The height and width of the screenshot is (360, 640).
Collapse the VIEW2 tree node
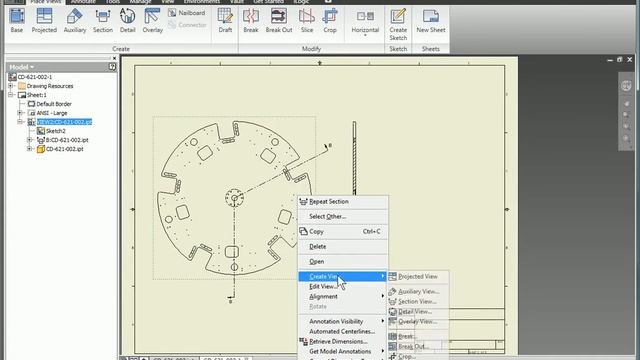(20, 122)
